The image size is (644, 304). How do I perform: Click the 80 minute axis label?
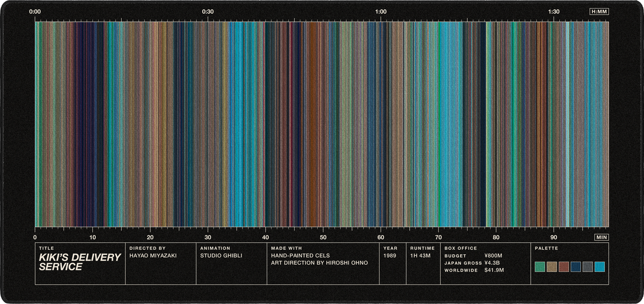click(x=496, y=237)
